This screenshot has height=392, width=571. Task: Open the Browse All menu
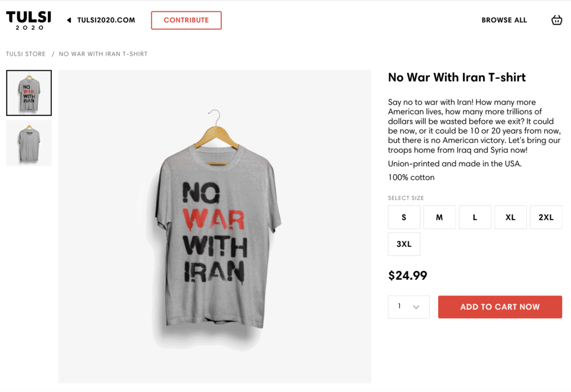[x=504, y=20]
